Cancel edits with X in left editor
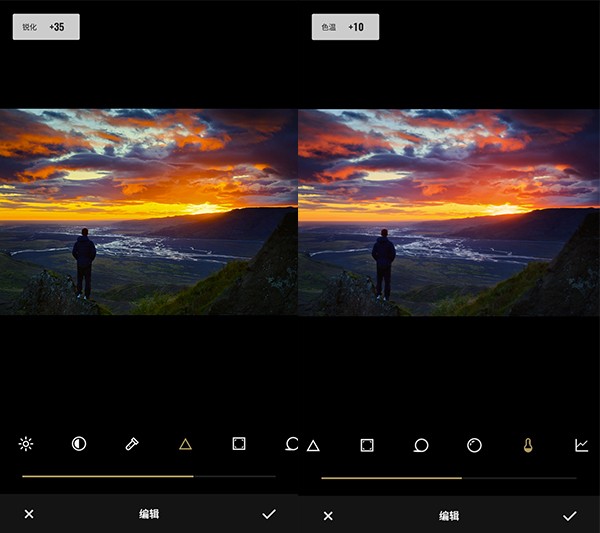This screenshot has height=533, width=600. tap(29, 514)
